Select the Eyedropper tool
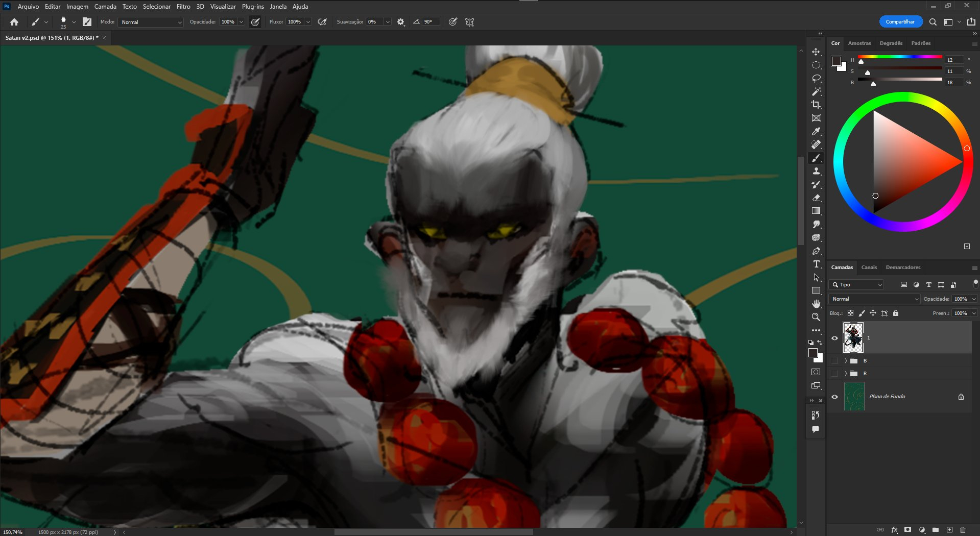 pyautogui.click(x=816, y=132)
